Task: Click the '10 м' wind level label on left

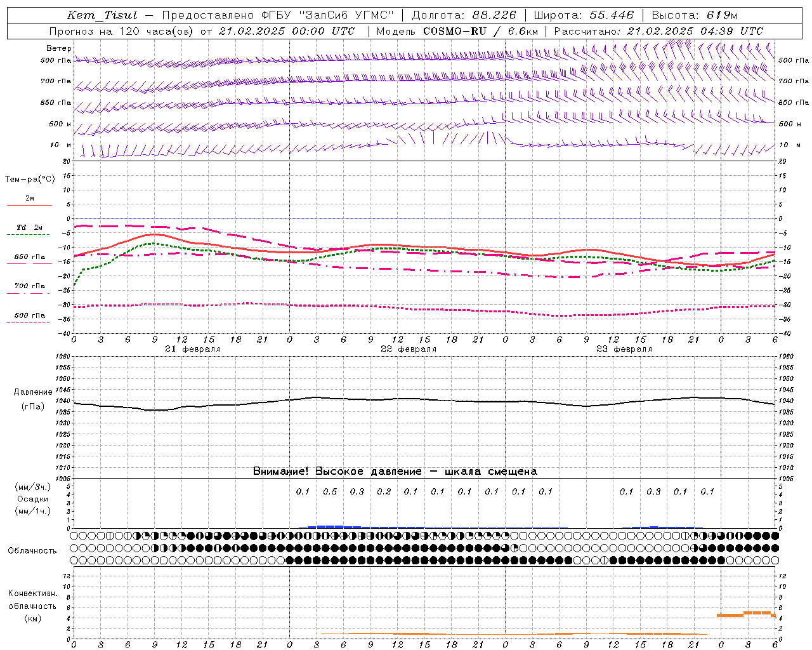Action: click(60, 145)
